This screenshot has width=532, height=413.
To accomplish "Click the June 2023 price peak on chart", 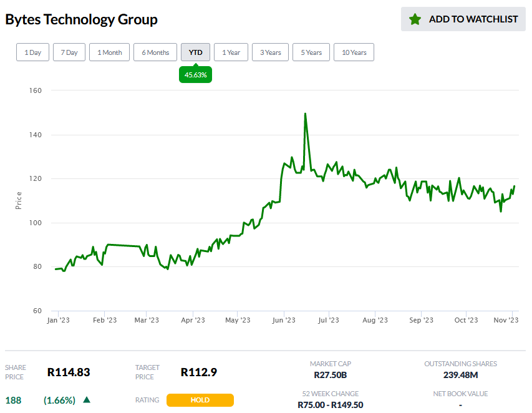I will click(x=306, y=114).
